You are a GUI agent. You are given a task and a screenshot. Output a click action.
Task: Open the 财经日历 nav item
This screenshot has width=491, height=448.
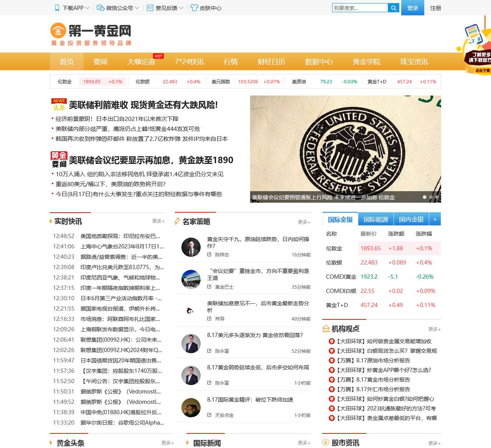coord(271,61)
